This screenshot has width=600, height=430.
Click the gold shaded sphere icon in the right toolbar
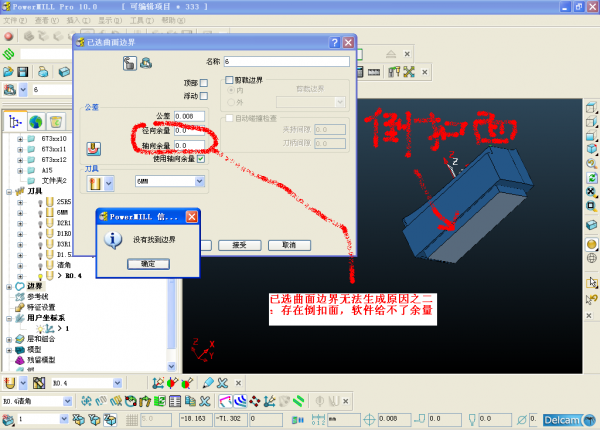(x=591, y=244)
